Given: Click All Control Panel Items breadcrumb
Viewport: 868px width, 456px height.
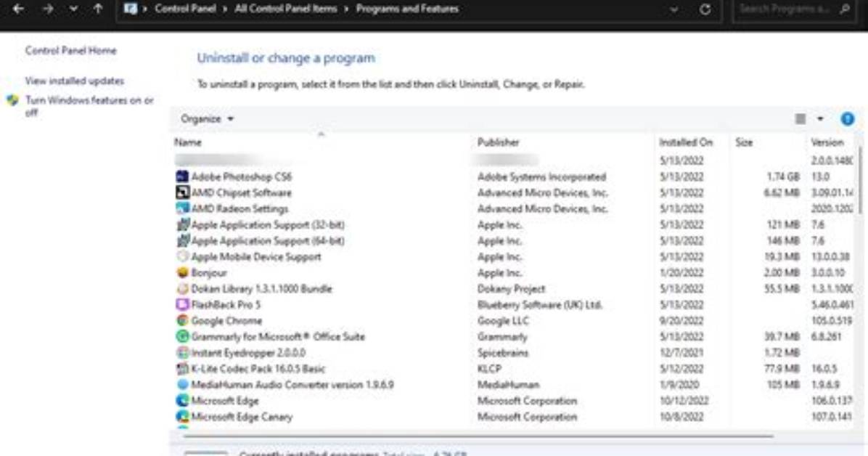Looking at the screenshot, I should coord(286,9).
